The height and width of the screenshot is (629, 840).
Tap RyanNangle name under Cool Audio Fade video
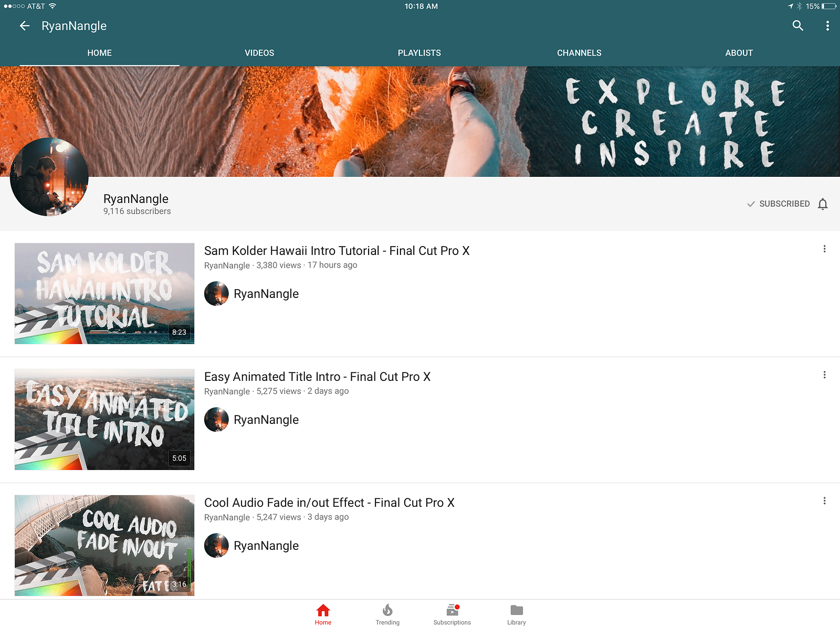tap(266, 546)
